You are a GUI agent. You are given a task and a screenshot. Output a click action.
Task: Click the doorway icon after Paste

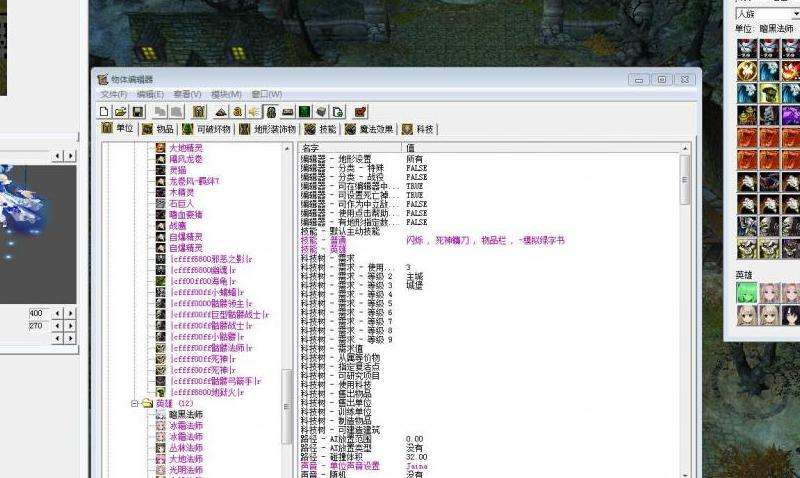(x=199, y=112)
